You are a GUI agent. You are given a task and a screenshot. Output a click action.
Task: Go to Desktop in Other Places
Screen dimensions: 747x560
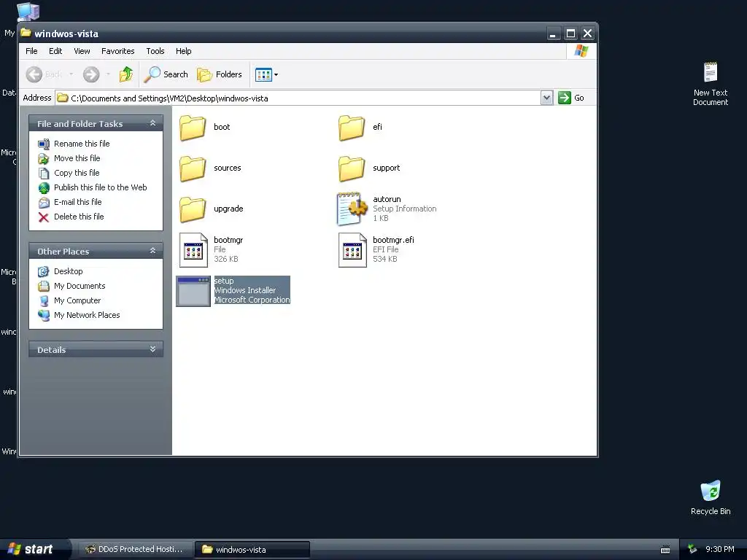point(68,271)
